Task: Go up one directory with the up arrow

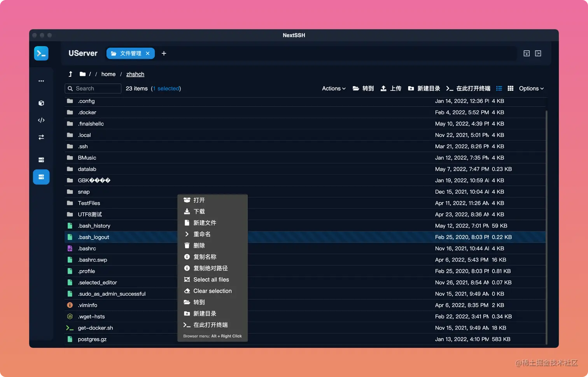Action: (70, 74)
